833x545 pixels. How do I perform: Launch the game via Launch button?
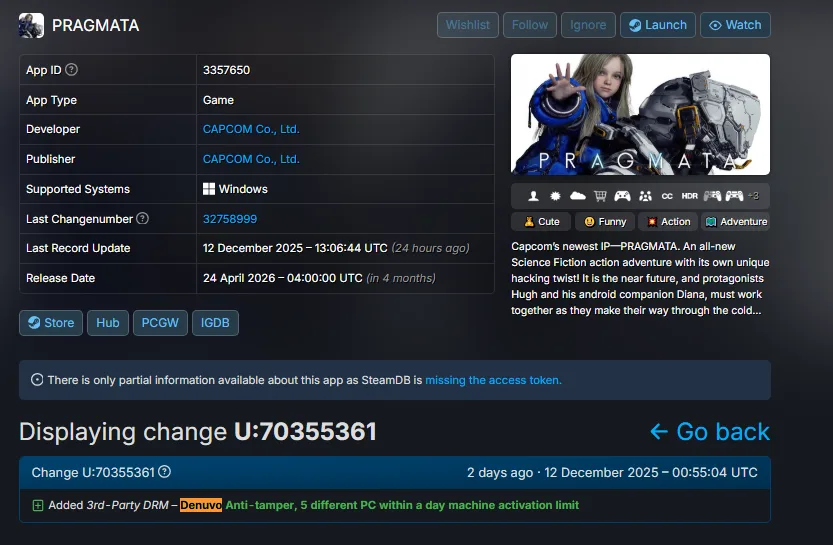pyautogui.click(x=657, y=25)
